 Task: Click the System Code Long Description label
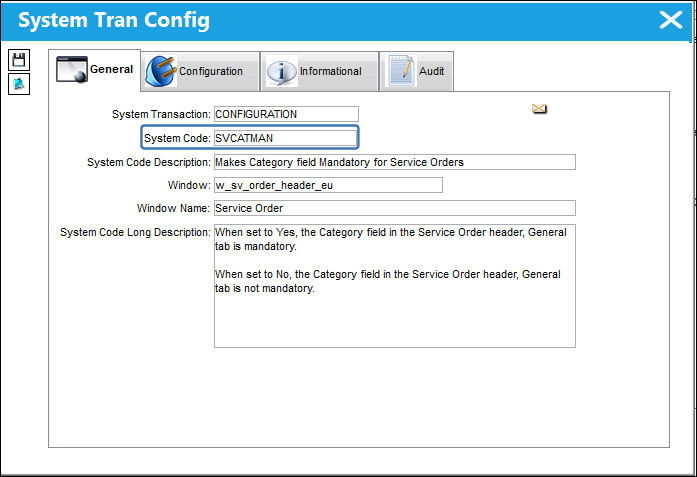(x=135, y=232)
